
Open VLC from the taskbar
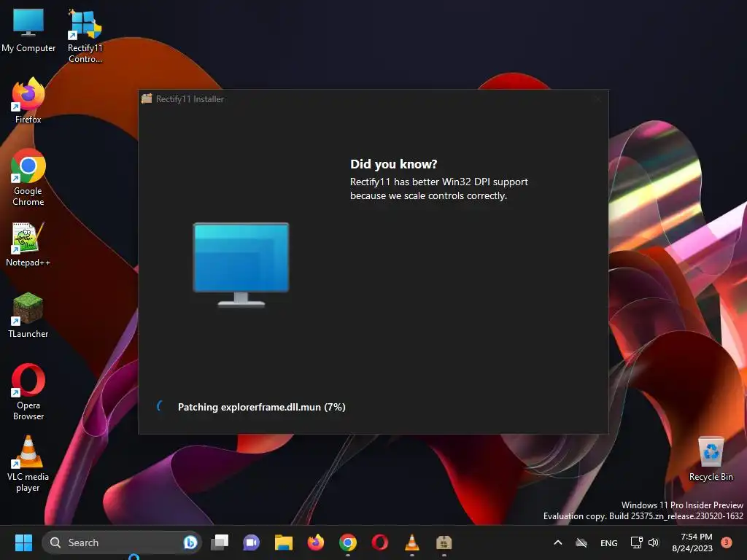click(x=412, y=542)
